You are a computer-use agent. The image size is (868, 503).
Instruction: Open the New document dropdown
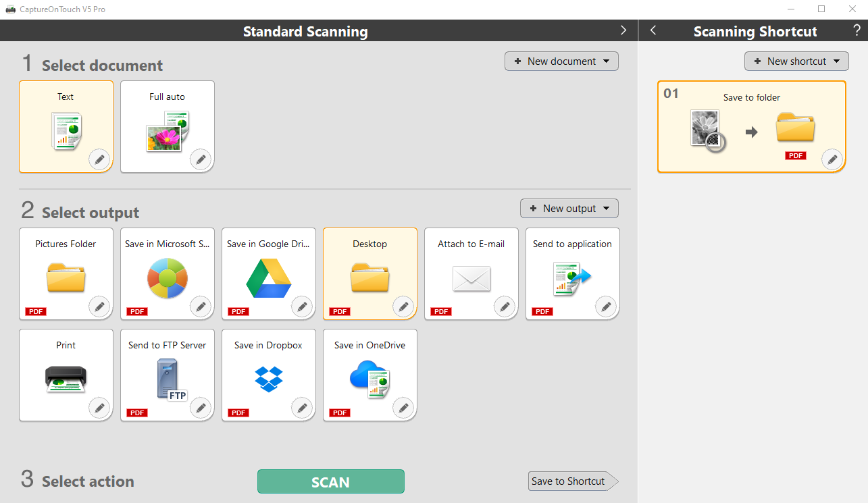point(561,61)
